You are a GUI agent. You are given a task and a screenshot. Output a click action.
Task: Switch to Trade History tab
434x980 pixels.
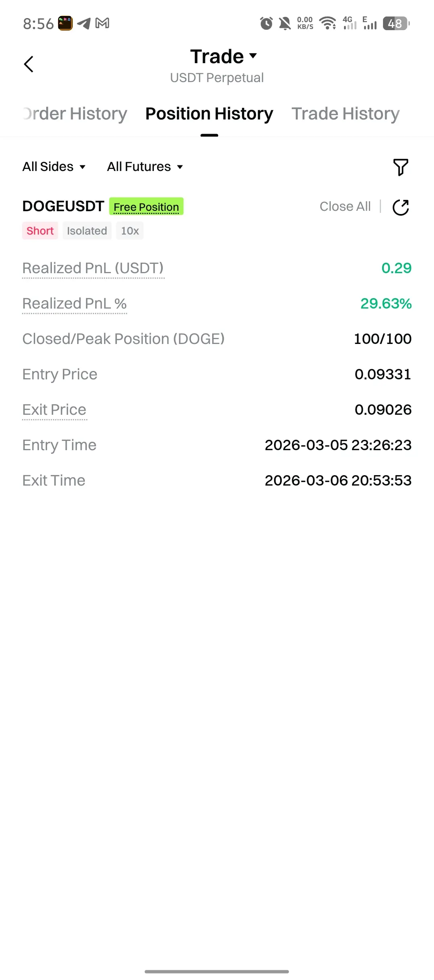pyautogui.click(x=345, y=114)
